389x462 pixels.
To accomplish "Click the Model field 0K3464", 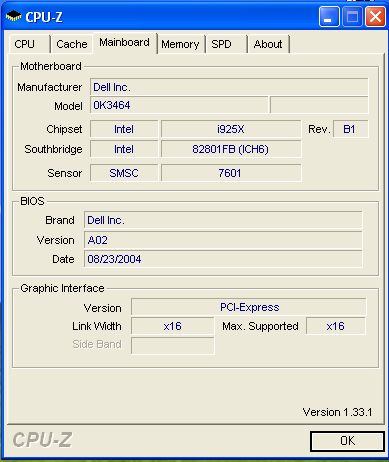I will [179, 105].
